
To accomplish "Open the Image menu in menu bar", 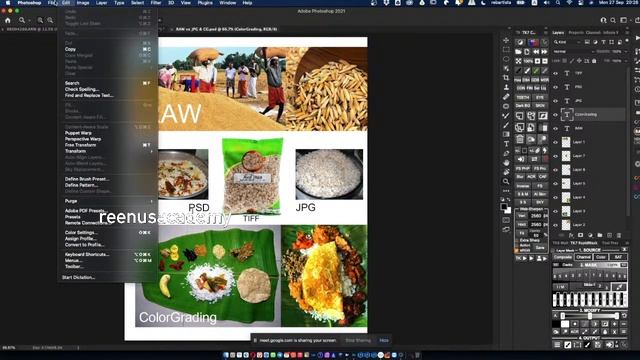I will click(83, 3).
